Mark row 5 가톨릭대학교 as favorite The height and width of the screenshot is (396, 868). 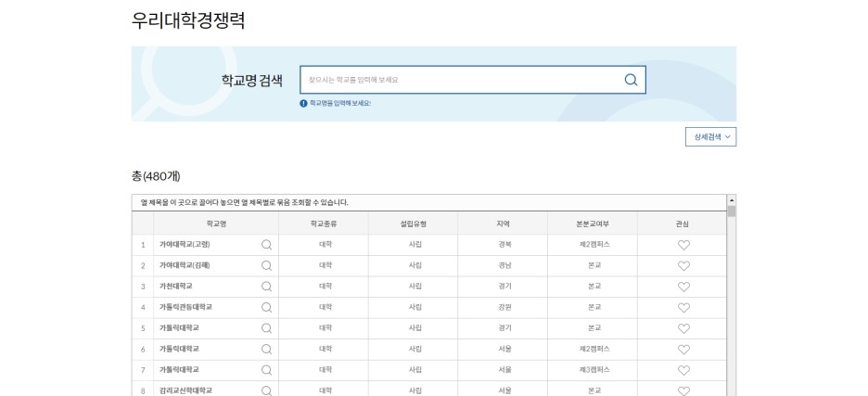(683, 328)
